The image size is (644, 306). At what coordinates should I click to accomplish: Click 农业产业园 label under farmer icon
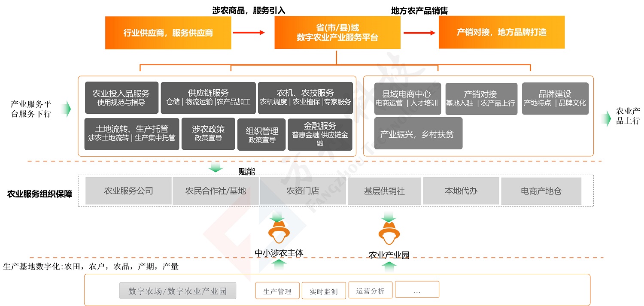(389, 255)
